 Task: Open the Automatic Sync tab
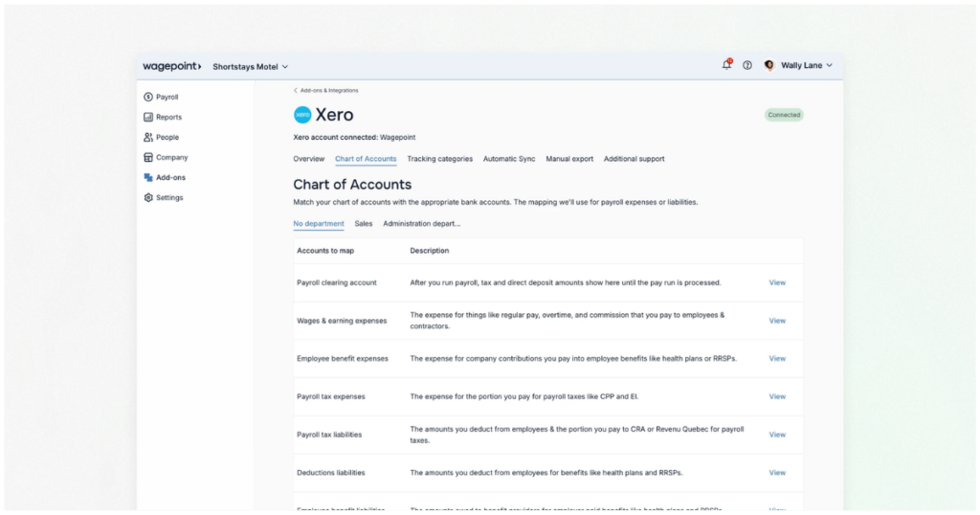tap(509, 159)
